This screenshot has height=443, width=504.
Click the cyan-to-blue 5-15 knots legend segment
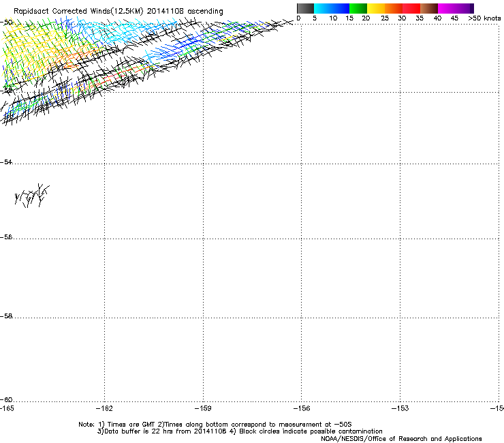332,8
